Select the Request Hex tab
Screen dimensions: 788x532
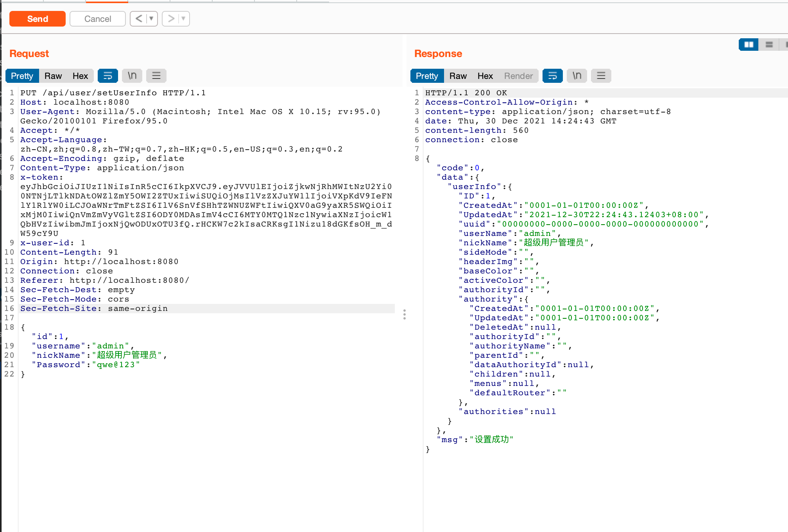[x=80, y=76]
